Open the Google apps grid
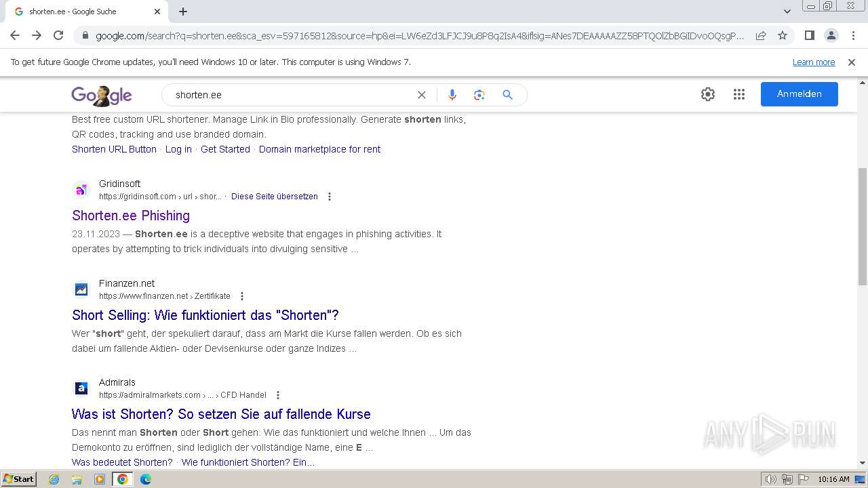This screenshot has height=488, width=868. coord(739,94)
